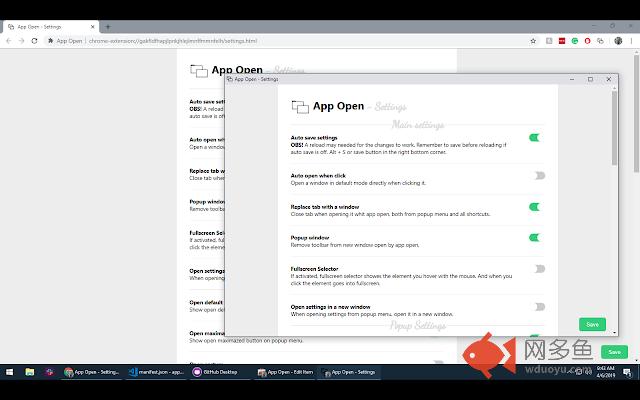The width and height of the screenshot is (640, 400).
Task: Click the App Open logo in popup window
Action: [x=300, y=107]
